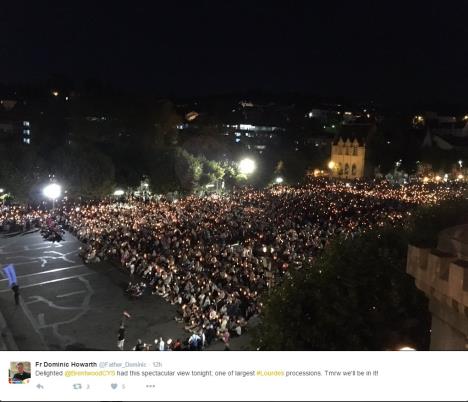The width and height of the screenshot is (468, 402).
Task: Enlarge the candlelight procession photo
Action: [234, 175]
